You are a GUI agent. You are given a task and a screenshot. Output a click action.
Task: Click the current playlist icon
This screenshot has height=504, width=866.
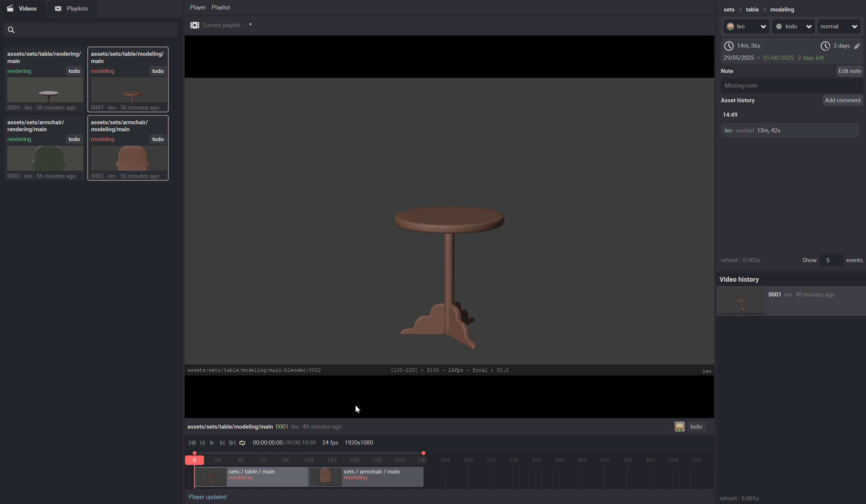coord(195,25)
